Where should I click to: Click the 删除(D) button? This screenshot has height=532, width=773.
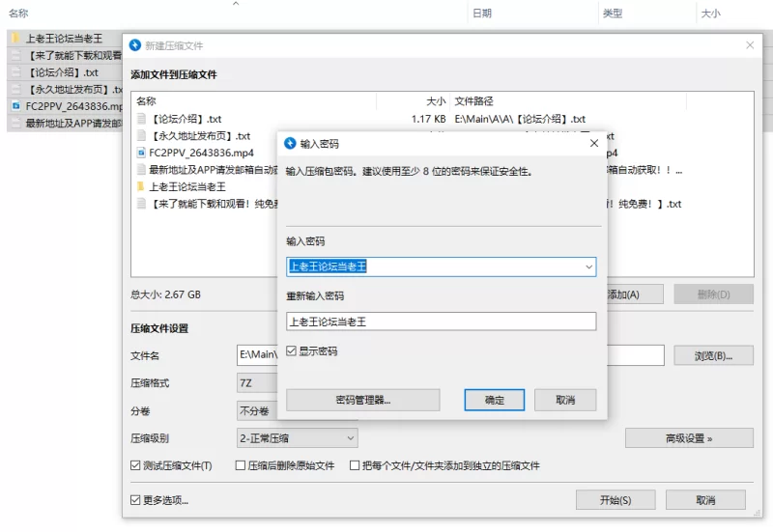(713, 294)
